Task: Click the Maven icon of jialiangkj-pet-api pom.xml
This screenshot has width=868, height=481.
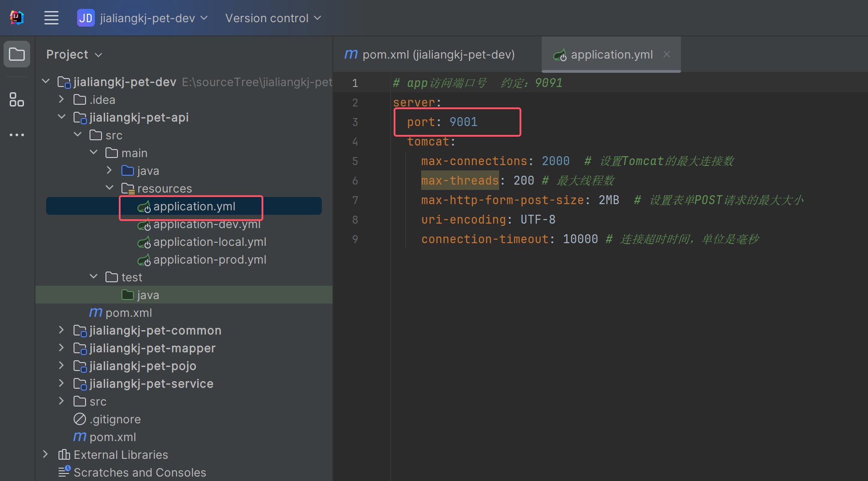Action: point(96,313)
